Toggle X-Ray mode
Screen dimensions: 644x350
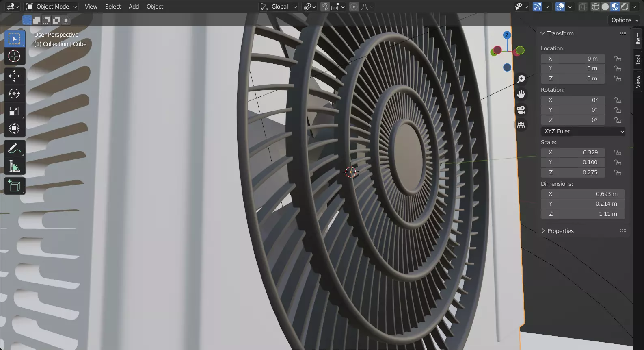pos(583,7)
